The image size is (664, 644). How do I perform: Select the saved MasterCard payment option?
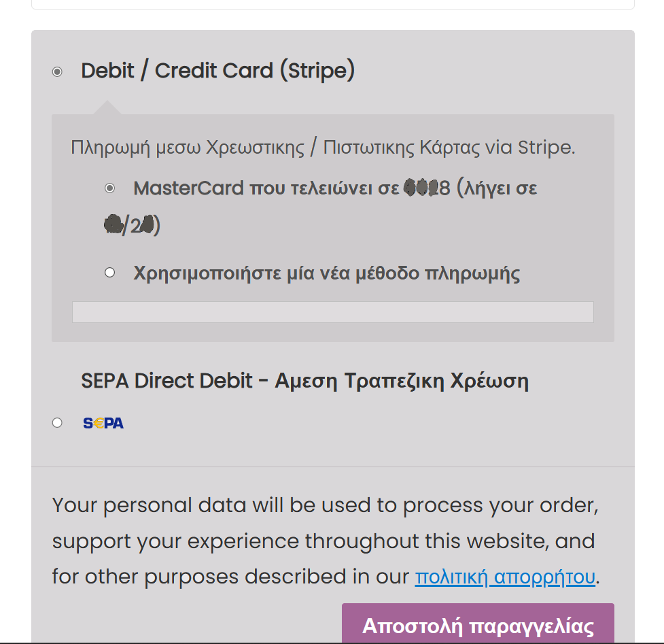[x=110, y=188]
